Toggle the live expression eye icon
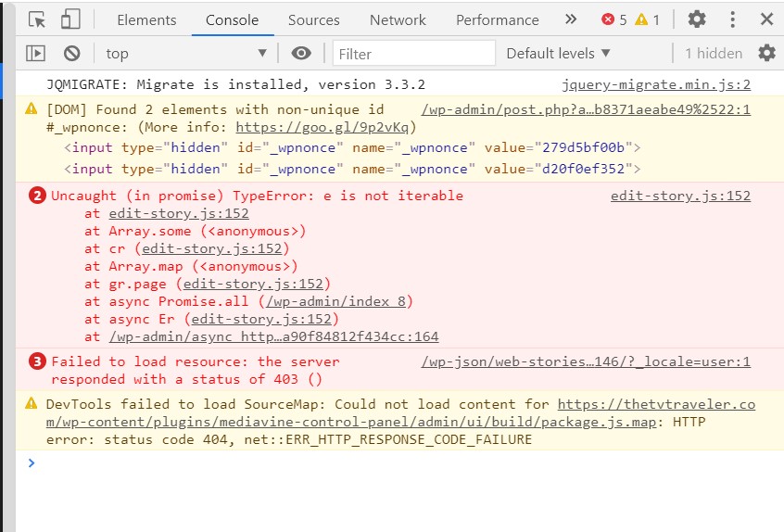 pos(301,54)
